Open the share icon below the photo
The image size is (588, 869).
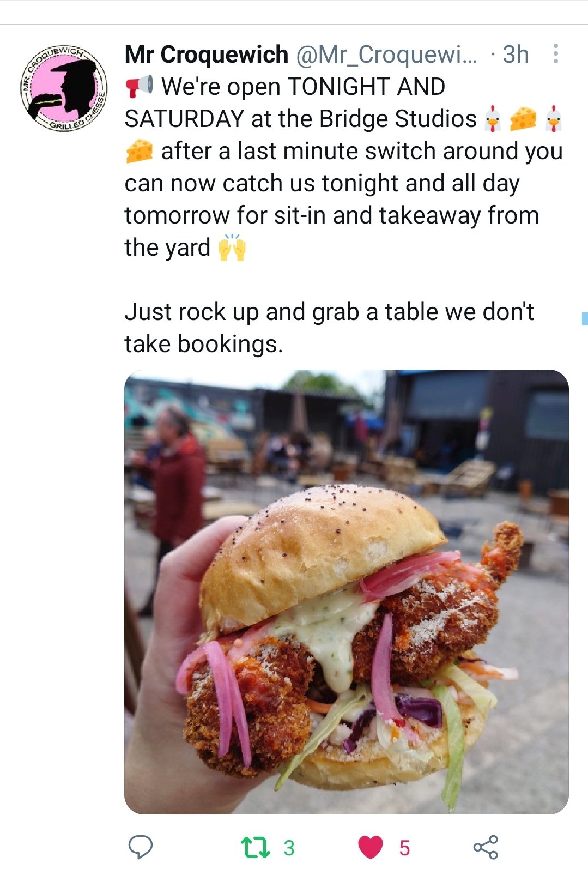tap(485, 847)
